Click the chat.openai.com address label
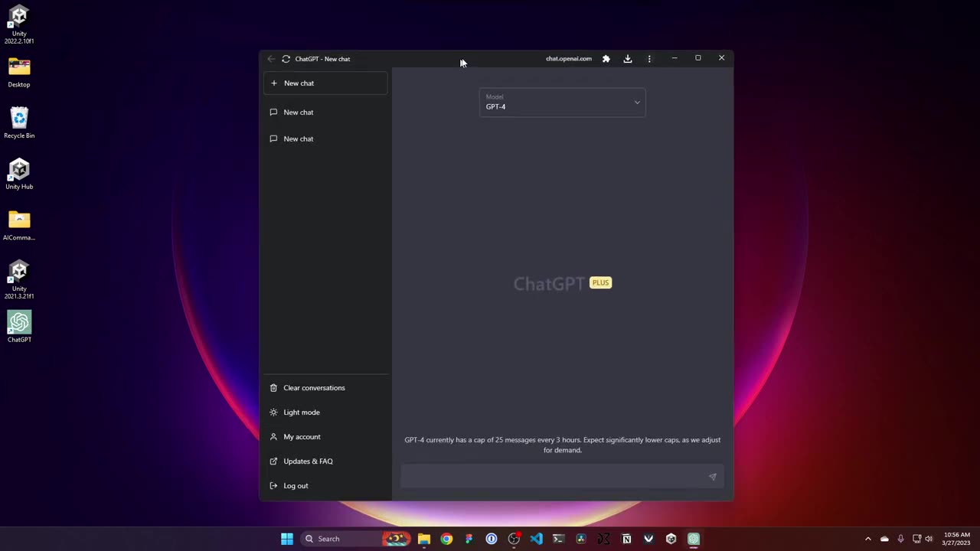Viewport: 980px width, 551px height. point(569,59)
